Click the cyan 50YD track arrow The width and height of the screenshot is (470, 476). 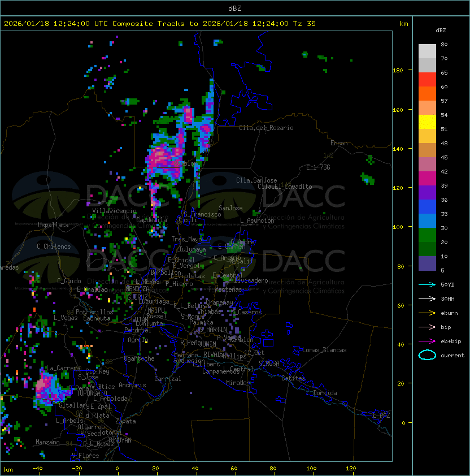point(427,285)
